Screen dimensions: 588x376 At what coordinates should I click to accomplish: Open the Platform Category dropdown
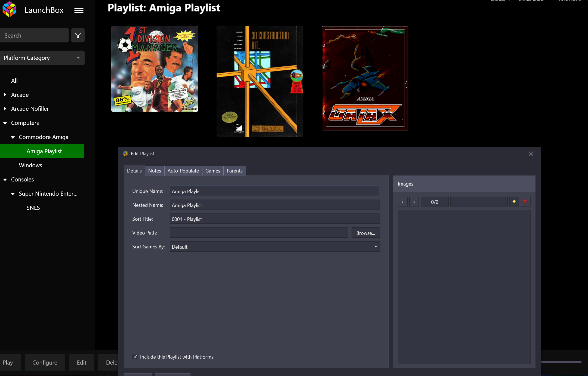42,58
